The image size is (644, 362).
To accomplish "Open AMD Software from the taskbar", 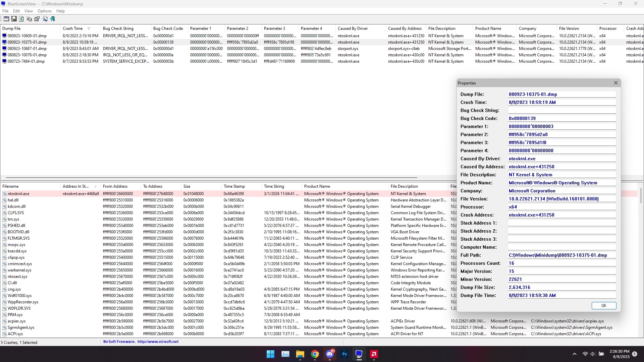I will (x=374, y=354).
